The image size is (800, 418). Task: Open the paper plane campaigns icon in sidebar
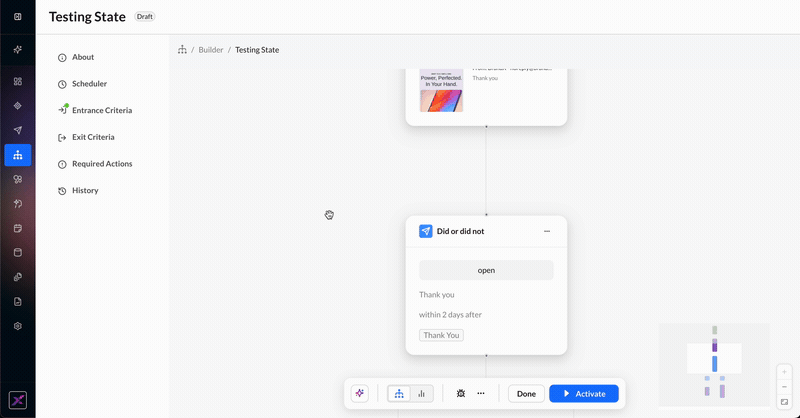pyautogui.click(x=18, y=130)
